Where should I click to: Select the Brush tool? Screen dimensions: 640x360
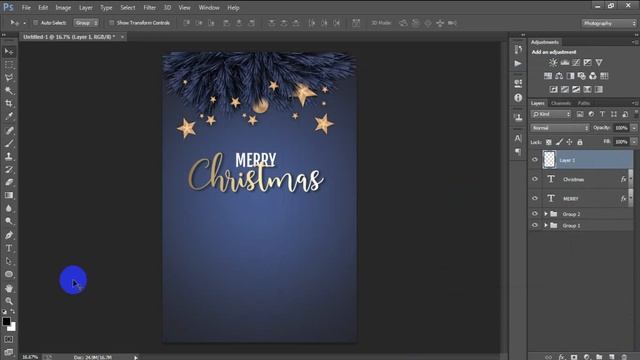pyautogui.click(x=9, y=144)
